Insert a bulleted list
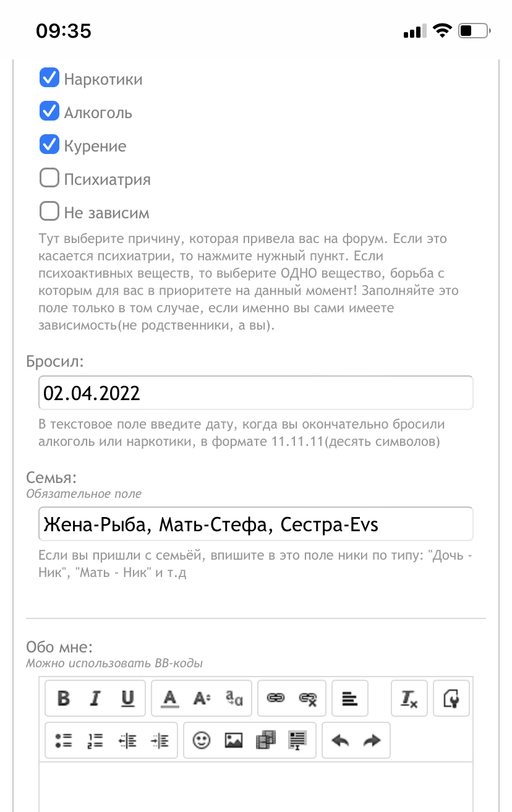The width and height of the screenshot is (512, 812). (63, 740)
